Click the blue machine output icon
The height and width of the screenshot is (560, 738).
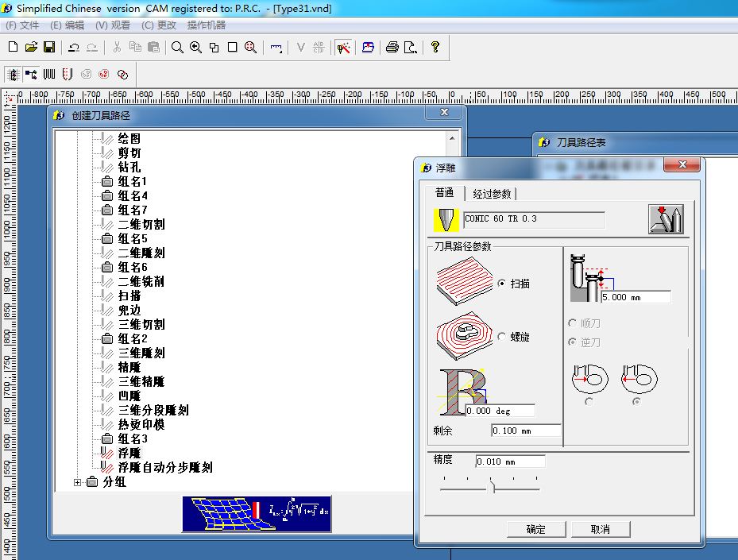[368, 47]
